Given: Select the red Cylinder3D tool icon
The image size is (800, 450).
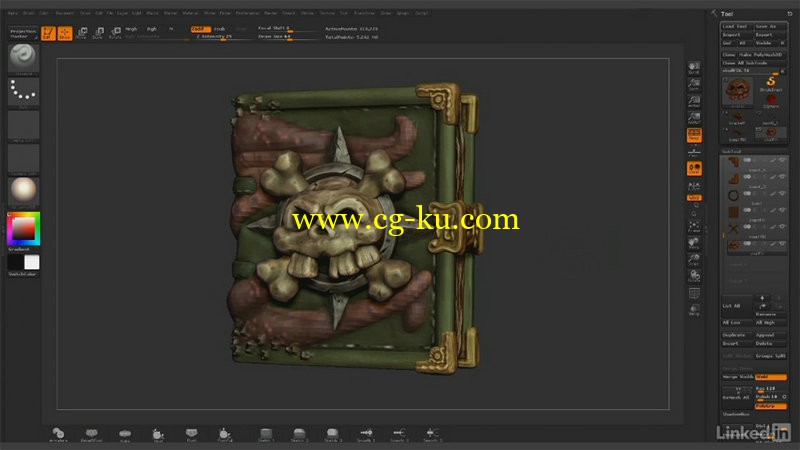Looking at the screenshot, I should [771, 100].
